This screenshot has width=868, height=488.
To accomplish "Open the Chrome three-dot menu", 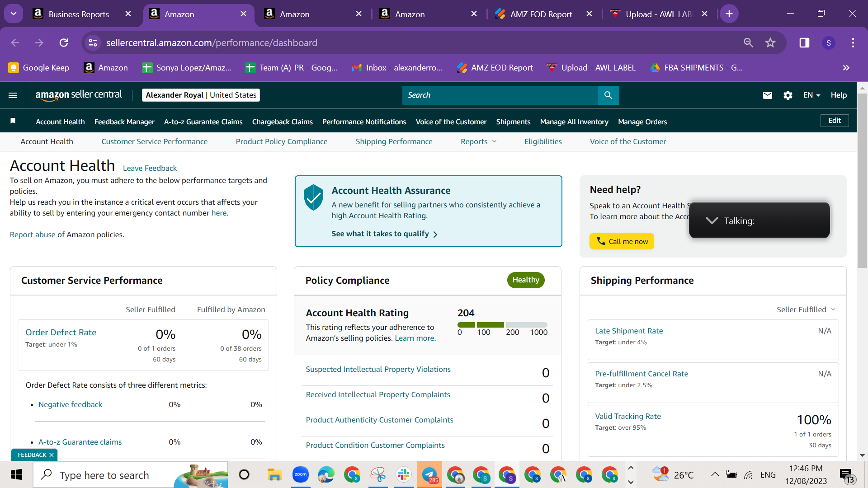I will pyautogui.click(x=853, y=42).
